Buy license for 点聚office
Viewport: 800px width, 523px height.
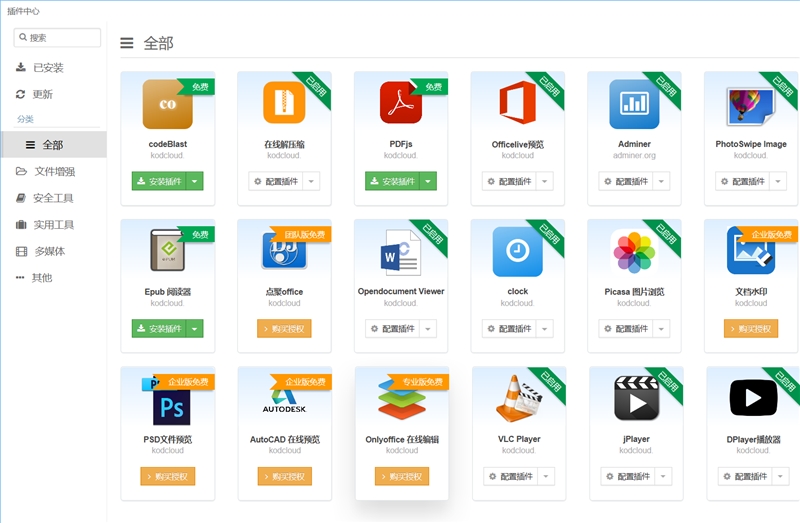coord(284,329)
